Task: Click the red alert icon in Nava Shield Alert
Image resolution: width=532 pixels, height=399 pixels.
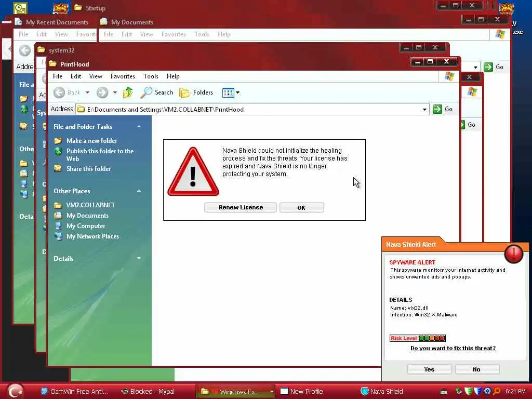Action: [x=514, y=254]
